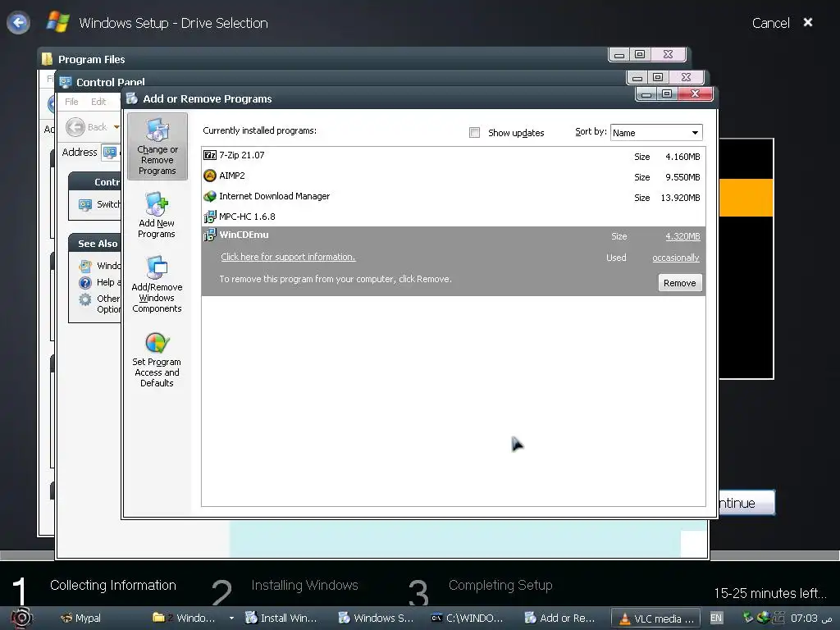The width and height of the screenshot is (840, 630).
Task: Click the Start button in the taskbar
Action: (22, 619)
